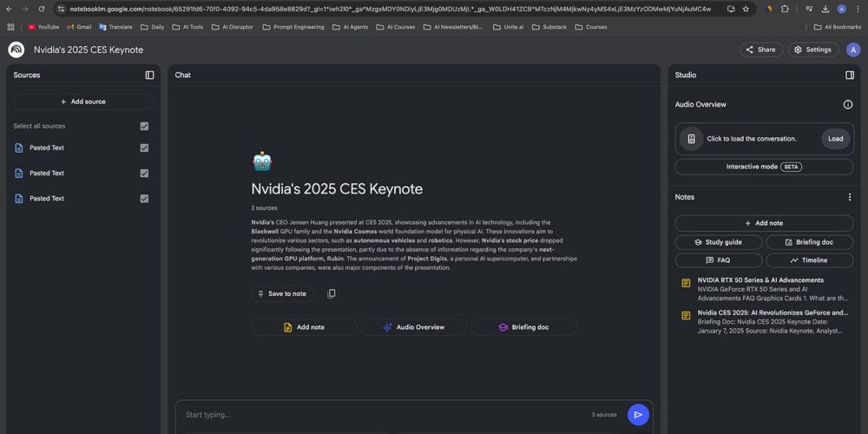Open the AI Agents bookmarks folder
This screenshot has height=434, width=868.
pyautogui.click(x=350, y=27)
